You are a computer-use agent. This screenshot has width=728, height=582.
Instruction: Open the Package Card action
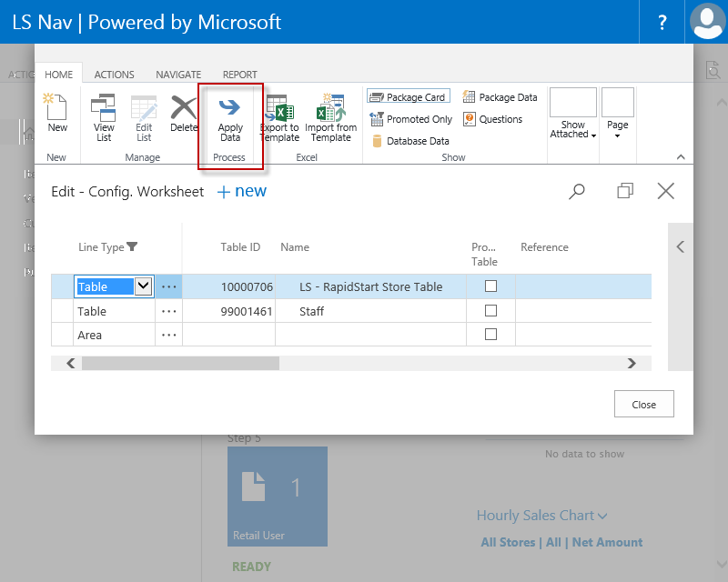(407, 97)
